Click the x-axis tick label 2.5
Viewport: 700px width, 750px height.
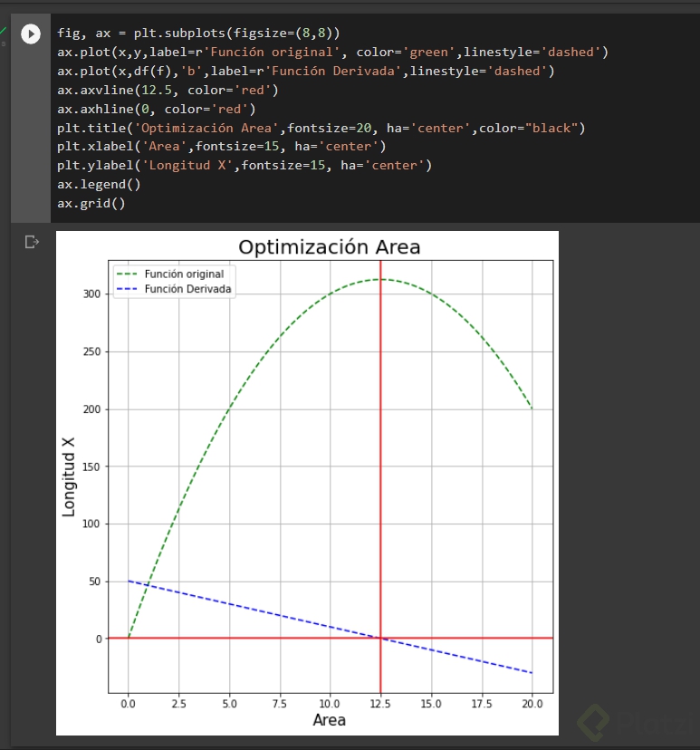pos(178,704)
